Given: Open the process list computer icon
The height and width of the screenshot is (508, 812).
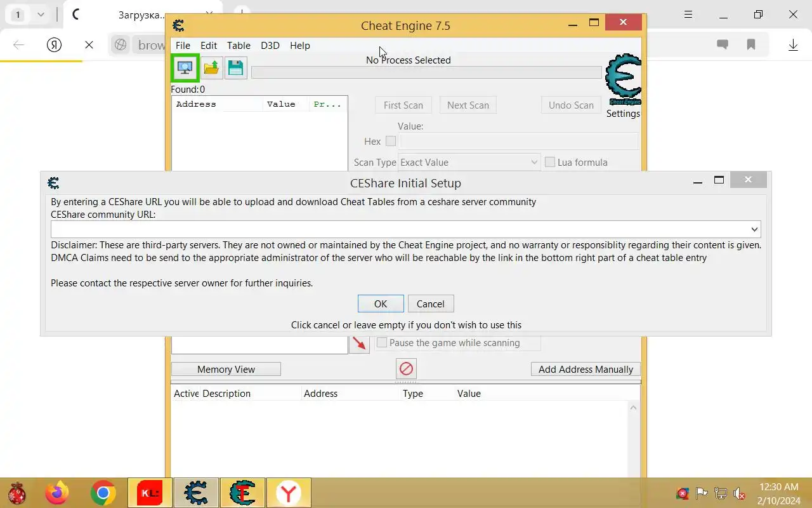Looking at the screenshot, I should click(185, 68).
